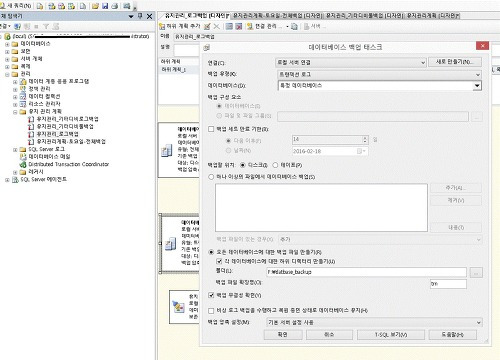
Task: Click the connect object explorer icon
Action: [17, 26]
